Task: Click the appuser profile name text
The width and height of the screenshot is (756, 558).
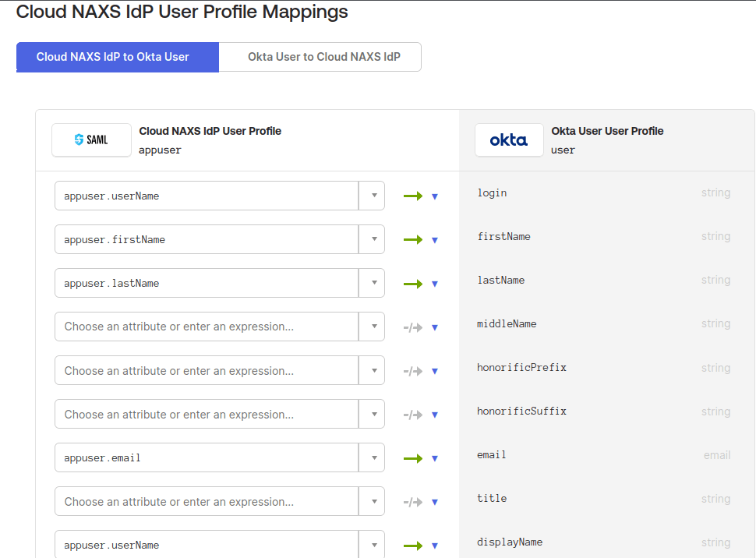Action: coord(160,150)
